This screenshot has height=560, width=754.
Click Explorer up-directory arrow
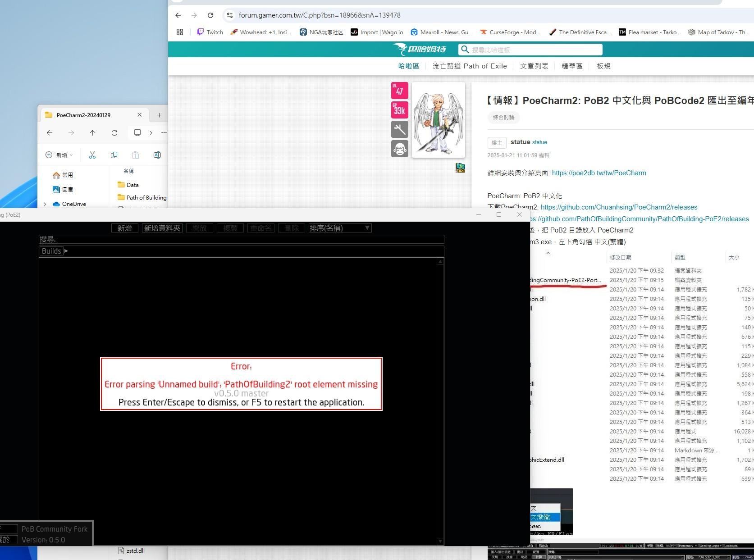pyautogui.click(x=92, y=133)
